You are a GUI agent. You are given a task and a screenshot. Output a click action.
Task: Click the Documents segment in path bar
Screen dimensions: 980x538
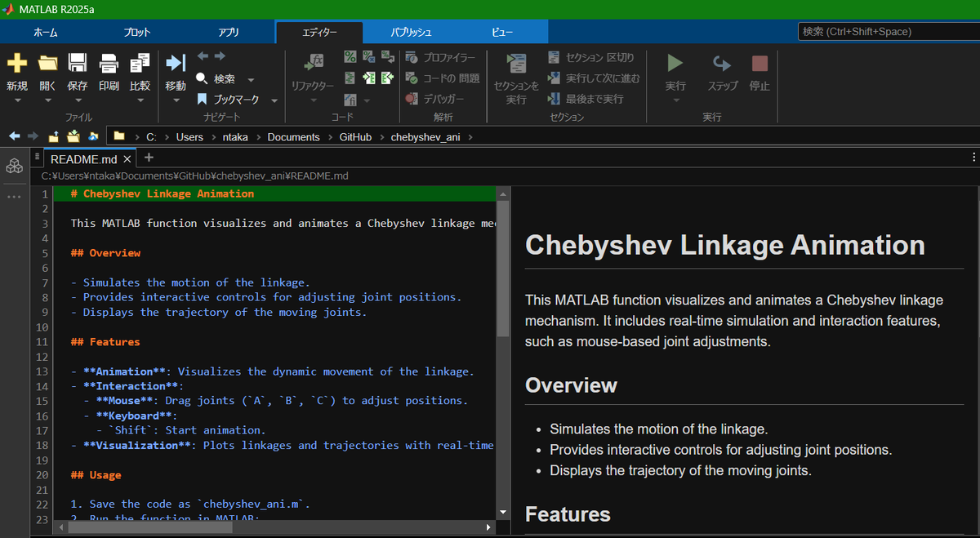pyautogui.click(x=293, y=137)
